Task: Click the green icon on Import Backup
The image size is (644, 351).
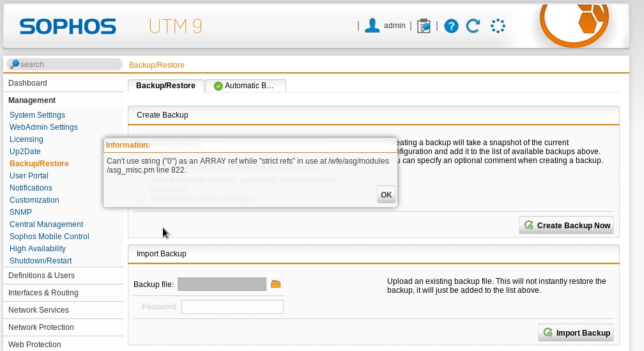Action: pyautogui.click(x=548, y=332)
